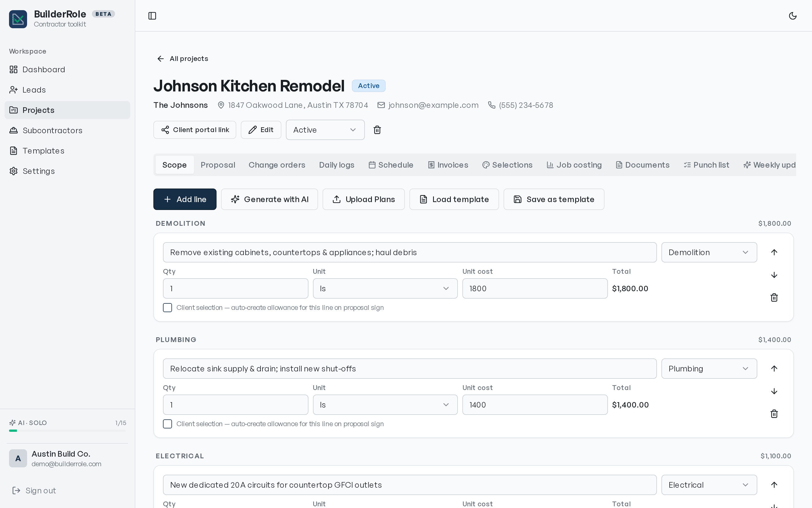This screenshot has width=812, height=508.
Task: Click plumbing Qty input field
Action: tap(235, 404)
